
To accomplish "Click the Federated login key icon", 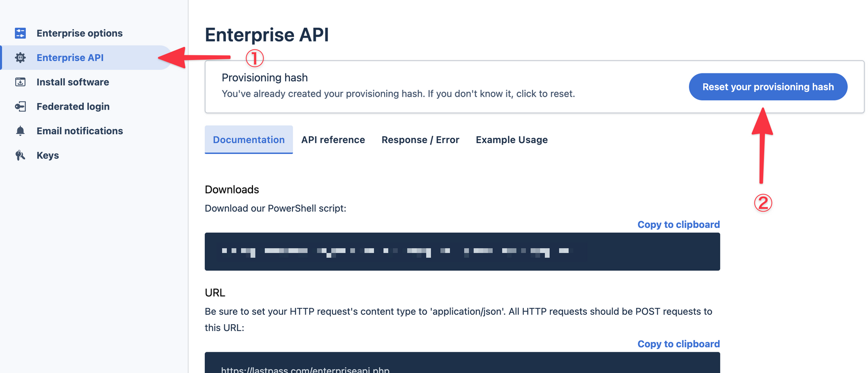I will click(x=20, y=107).
